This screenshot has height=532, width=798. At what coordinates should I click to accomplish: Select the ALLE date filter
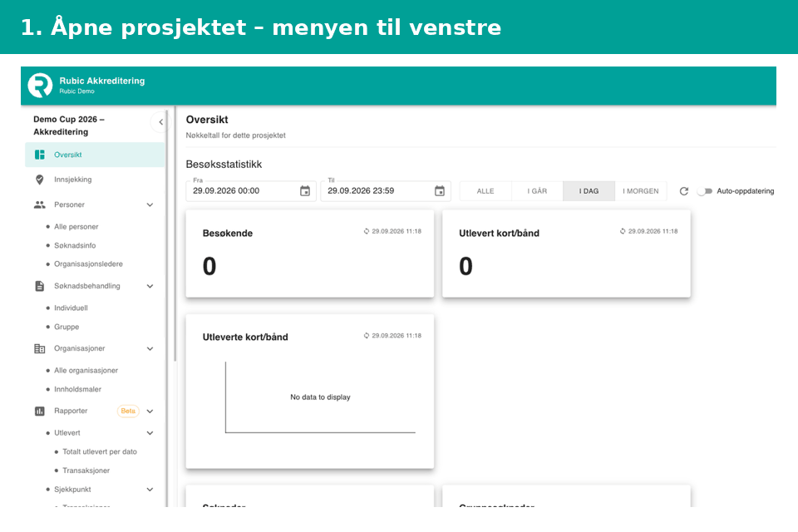click(485, 191)
